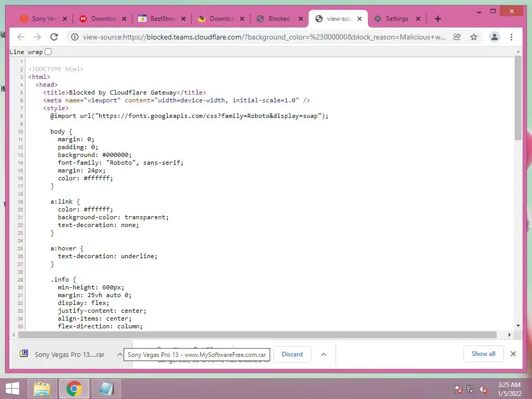This screenshot has height=399, width=532.
Task: Open the Action Center flag icon
Action: [458, 389]
